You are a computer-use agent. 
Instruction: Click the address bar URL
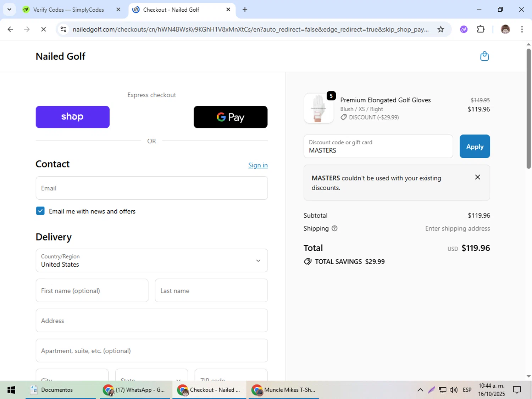(x=250, y=29)
